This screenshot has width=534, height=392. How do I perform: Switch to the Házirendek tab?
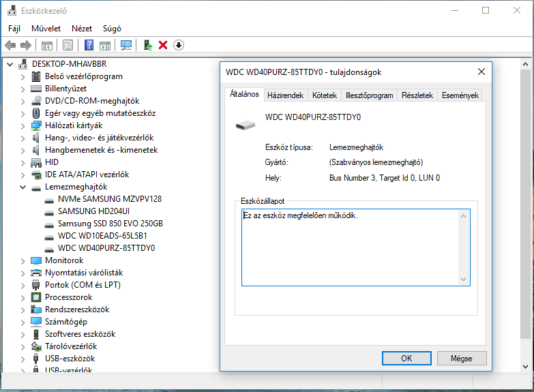pyautogui.click(x=285, y=95)
